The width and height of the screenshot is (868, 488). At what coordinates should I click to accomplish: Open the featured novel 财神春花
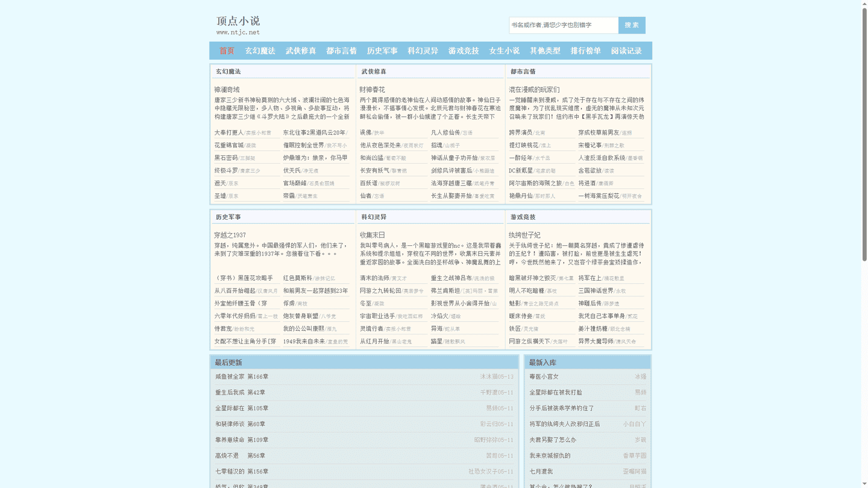pos(373,90)
